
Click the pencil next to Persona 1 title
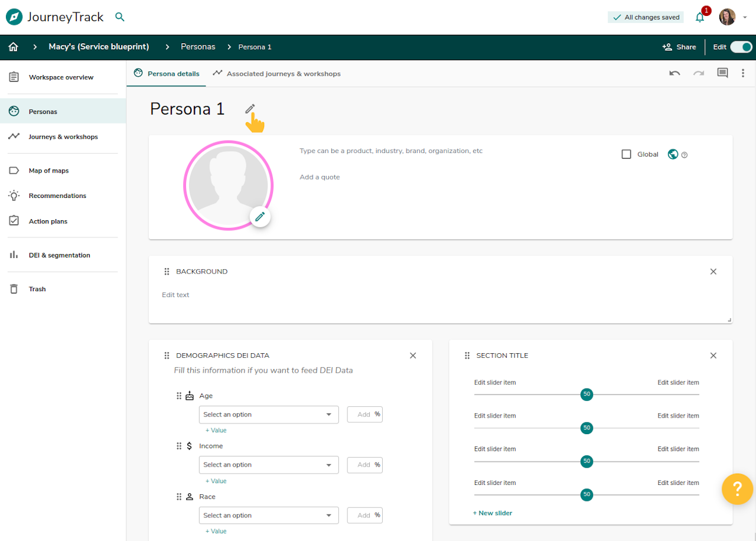tap(250, 109)
